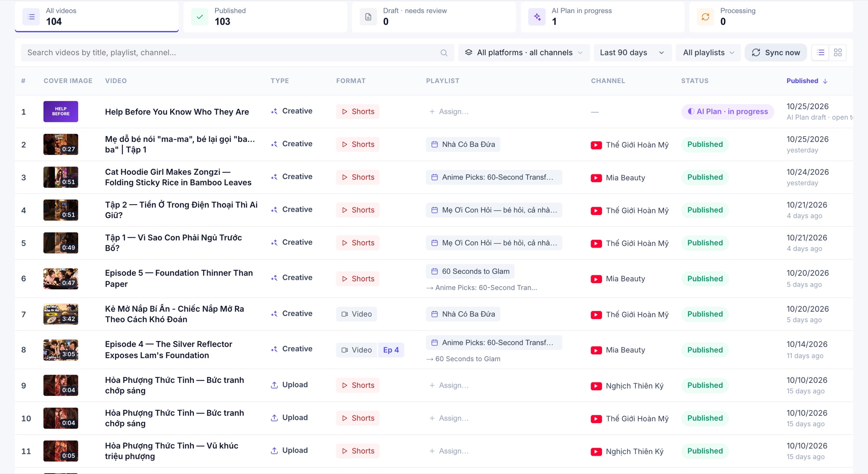868x474 pixels.
Task: Click the Anime Picks playlist chip in row 8
Action: tap(494, 343)
